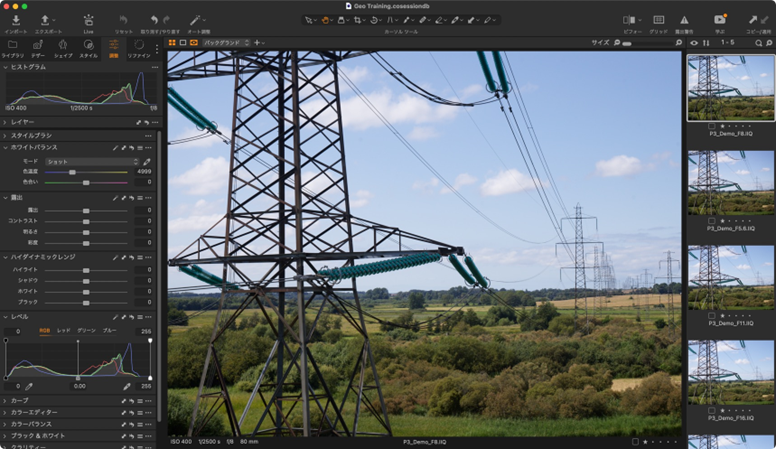776x449 pixels.
Task: Click the copy adjustments up-arrow icon
Action: [753, 20]
